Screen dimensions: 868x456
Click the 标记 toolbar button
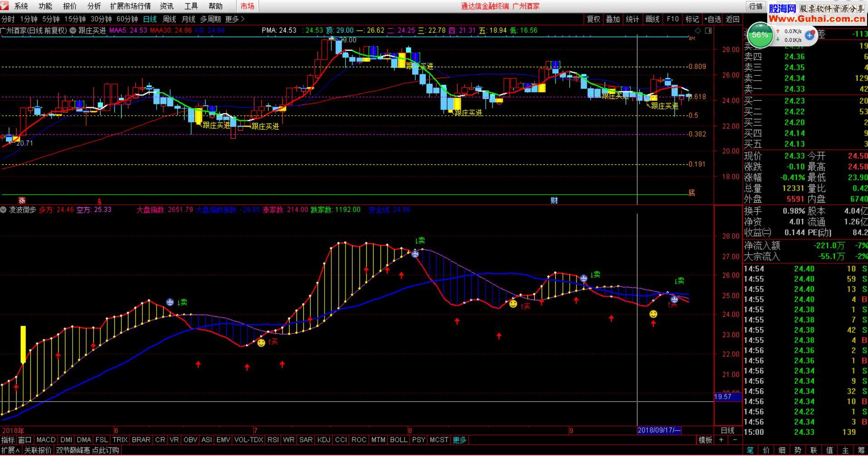(692, 19)
